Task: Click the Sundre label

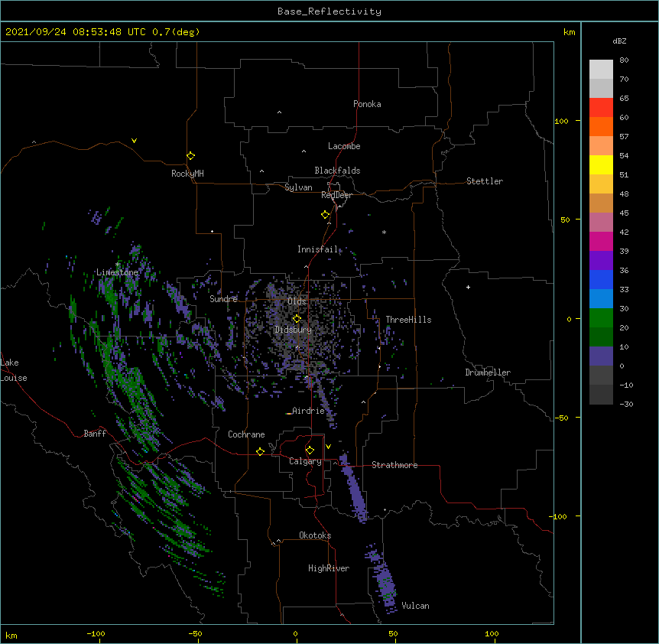Action: [223, 299]
